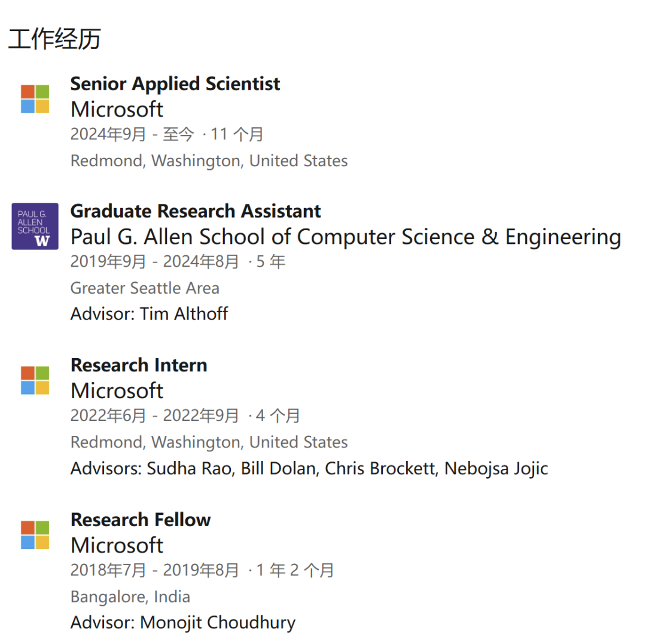Click Microsoft logo beside Research Intern
Viewport: 646px width, 644px height.
(35, 380)
